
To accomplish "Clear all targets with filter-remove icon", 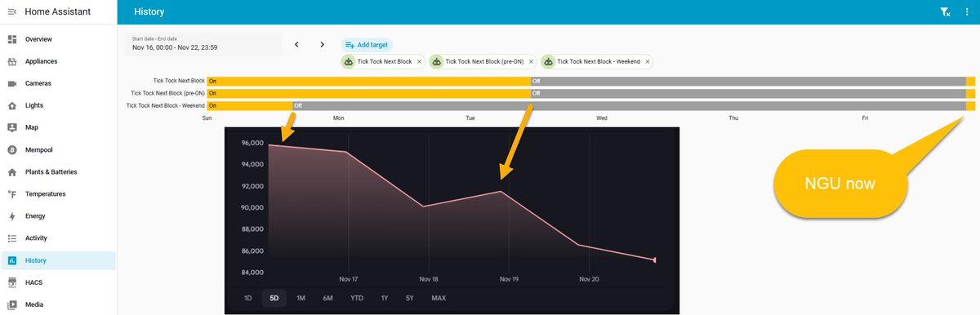I will coord(945,12).
